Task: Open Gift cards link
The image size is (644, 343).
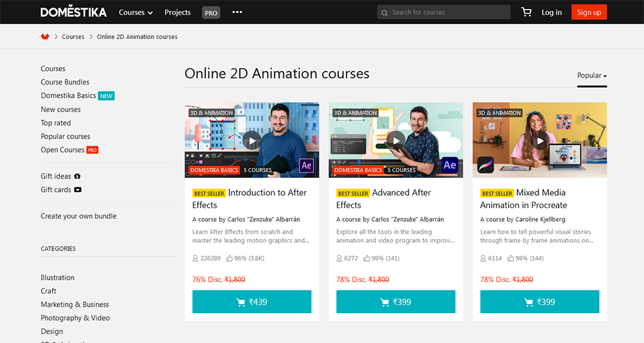Action: pyautogui.click(x=56, y=190)
